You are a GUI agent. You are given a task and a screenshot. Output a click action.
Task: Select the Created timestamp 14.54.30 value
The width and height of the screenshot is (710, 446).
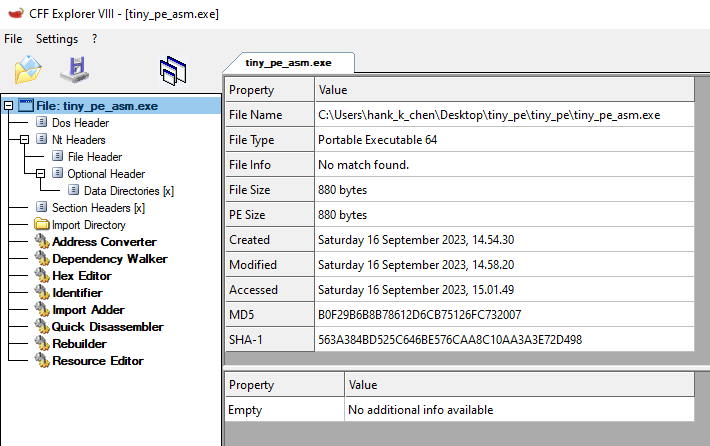click(504, 240)
